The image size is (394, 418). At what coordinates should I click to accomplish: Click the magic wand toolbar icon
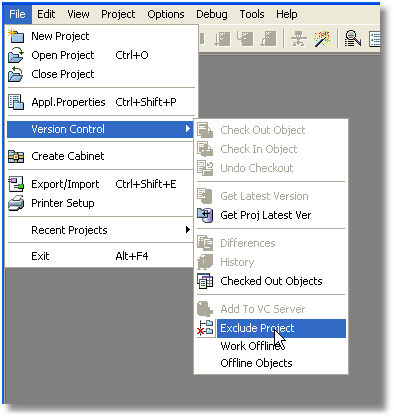coord(322,39)
